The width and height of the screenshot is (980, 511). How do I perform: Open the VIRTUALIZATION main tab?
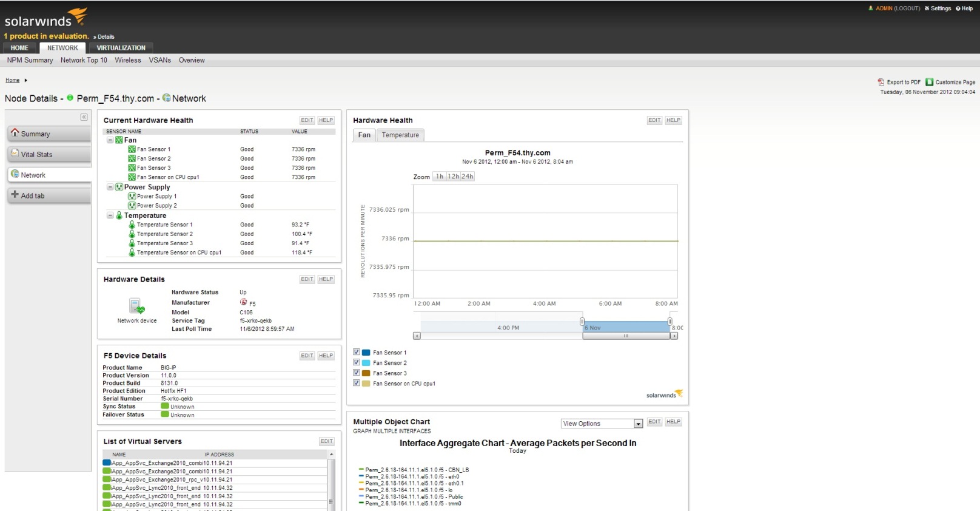121,48
